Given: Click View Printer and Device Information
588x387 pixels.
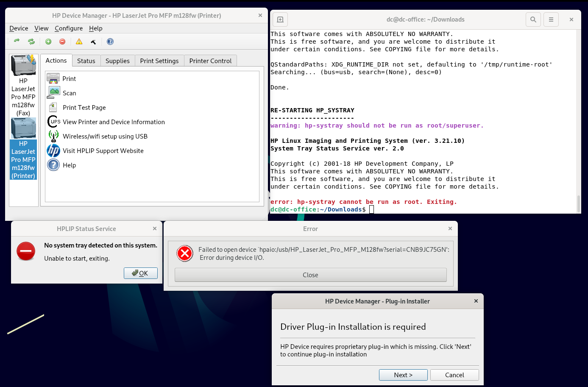Looking at the screenshot, I should click(114, 122).
